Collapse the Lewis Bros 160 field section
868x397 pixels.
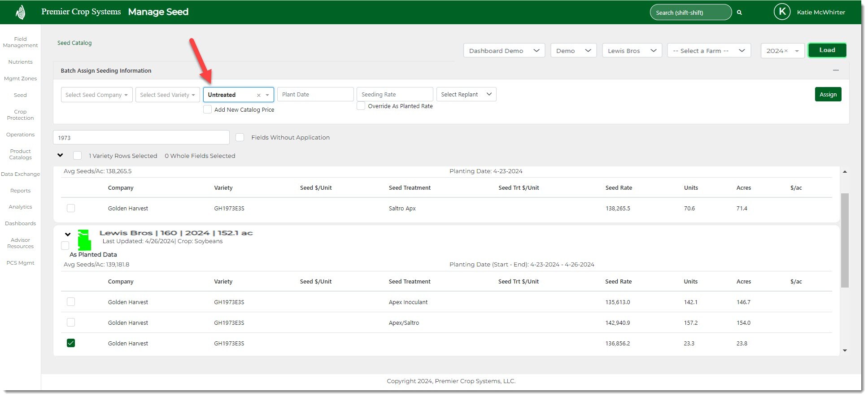68,234
